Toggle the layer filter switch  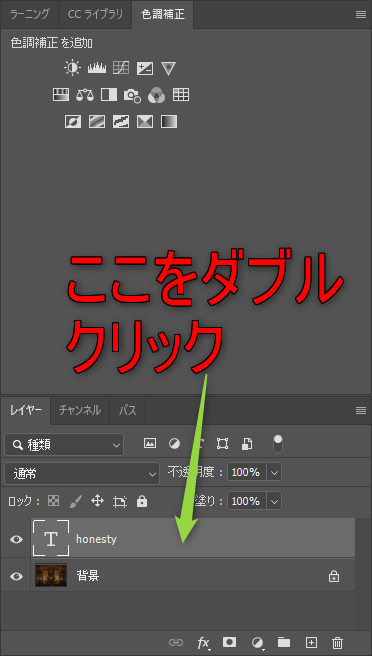[277, 443]
